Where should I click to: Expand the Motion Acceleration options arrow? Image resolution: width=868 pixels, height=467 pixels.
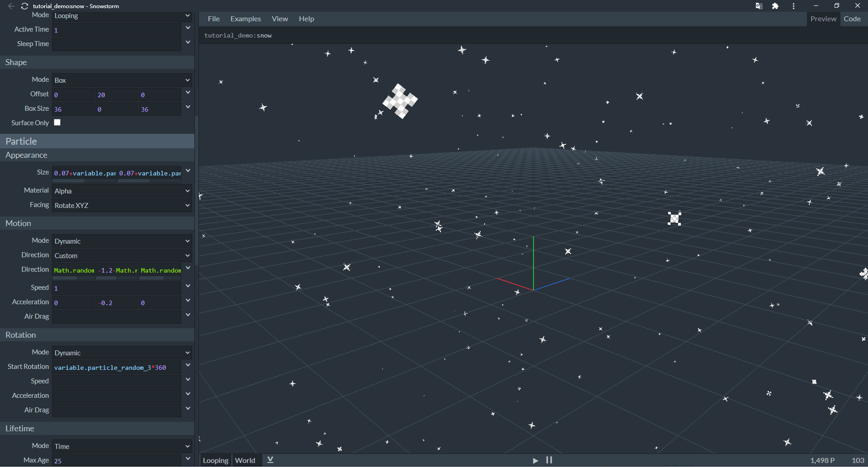(188, 301)
